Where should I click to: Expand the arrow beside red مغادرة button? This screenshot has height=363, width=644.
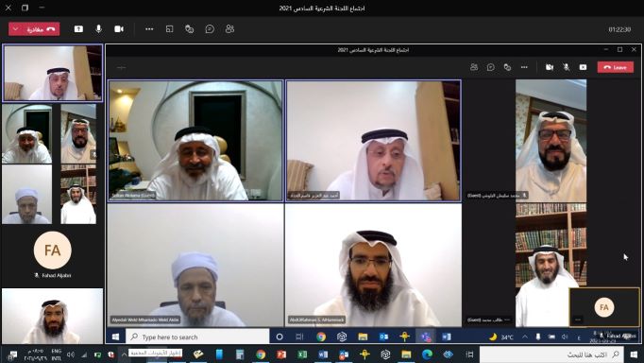(x=16, y=29)
